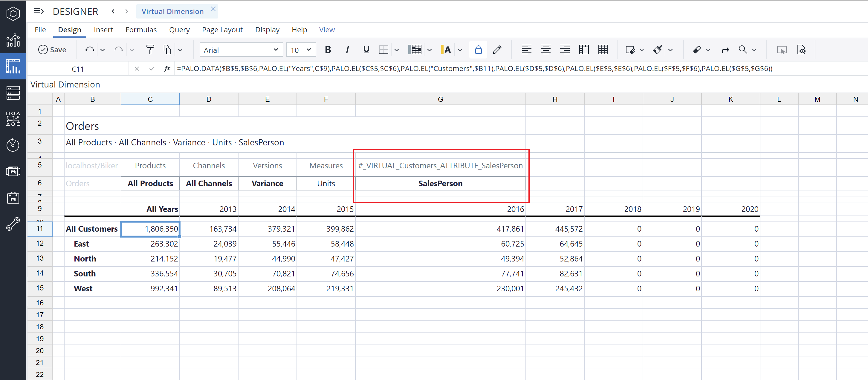Open the wrench tools icon in sidebar
Screen dimensions: 868x380
[x=13, y=224]
